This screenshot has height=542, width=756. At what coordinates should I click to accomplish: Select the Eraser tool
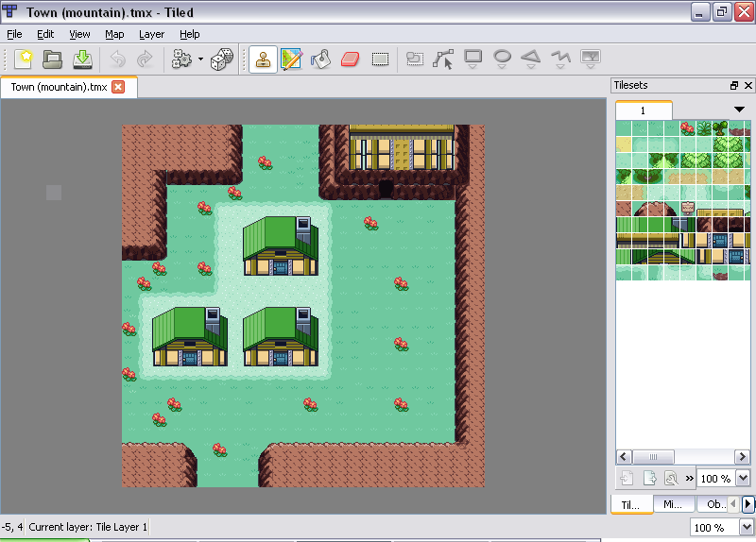[351, 59]
